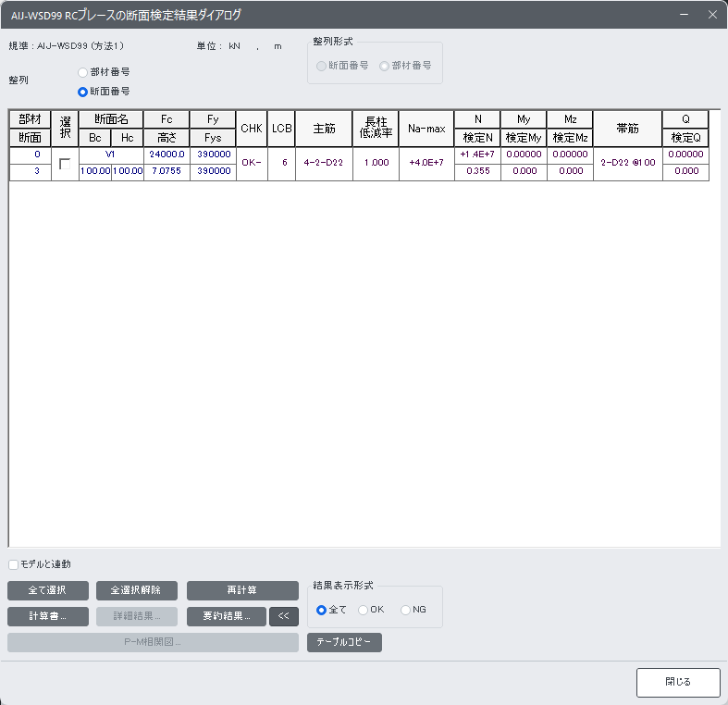This screenshot has width=728, height=705.
Task: Open the 要約結果 summary results
Action: coord(227,616)
